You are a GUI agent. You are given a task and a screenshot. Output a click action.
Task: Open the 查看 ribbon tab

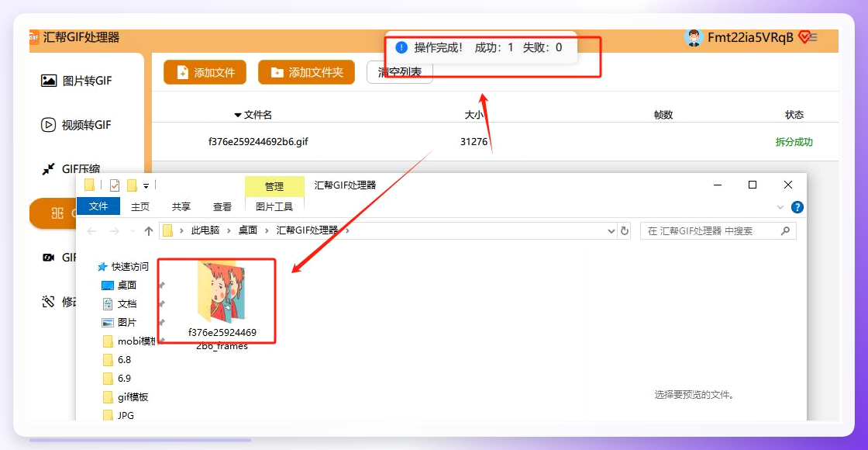point(222,206)
